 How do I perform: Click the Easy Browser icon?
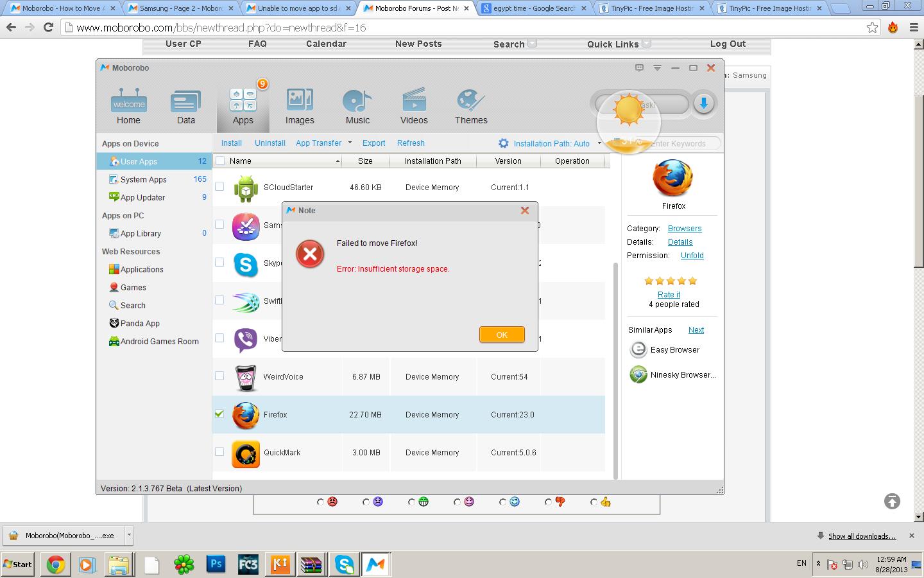click(638, 349)
